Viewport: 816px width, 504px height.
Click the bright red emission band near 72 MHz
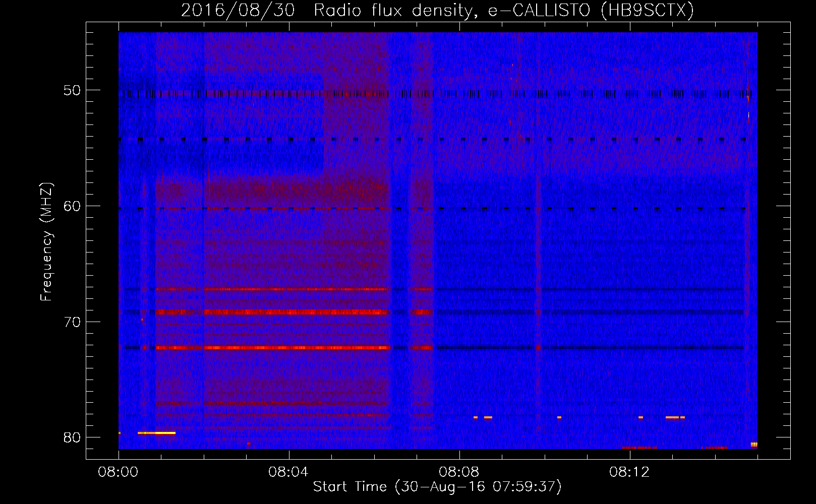[x=272, y=348]
